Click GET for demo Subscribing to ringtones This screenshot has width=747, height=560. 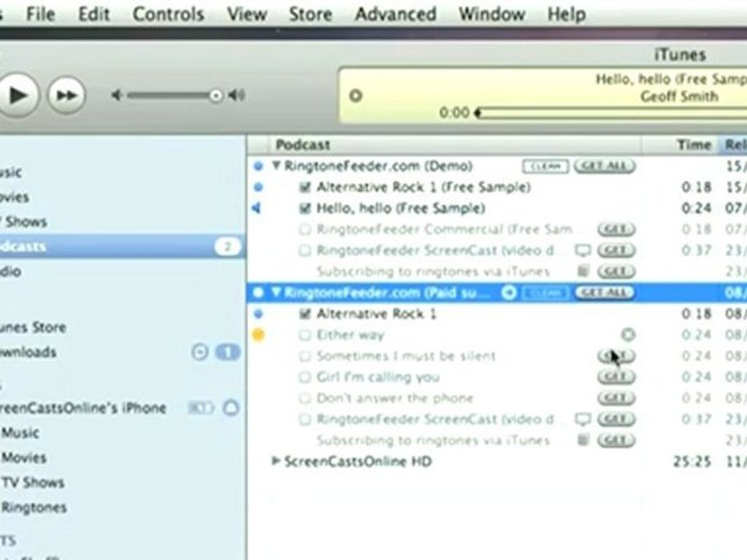(616, 271)
